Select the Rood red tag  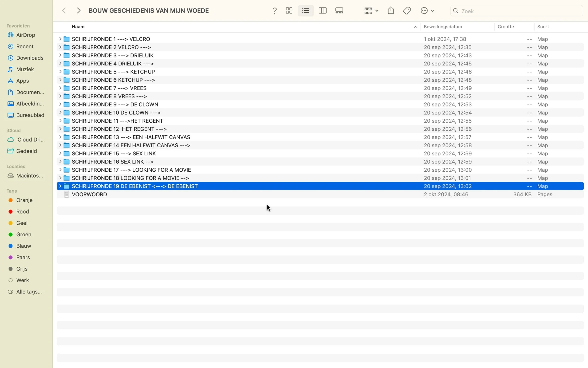(22, 211)
